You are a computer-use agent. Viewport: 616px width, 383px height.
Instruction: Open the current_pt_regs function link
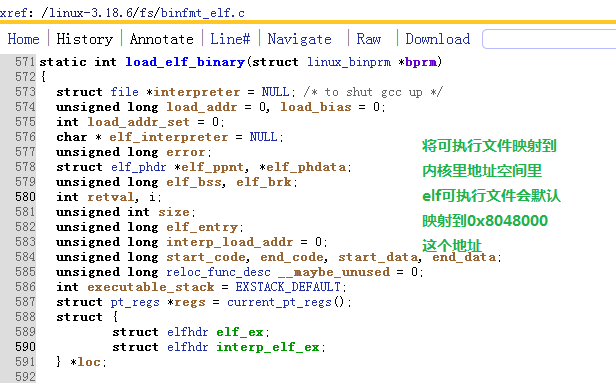pyautogui.click(x=279, y=302)
